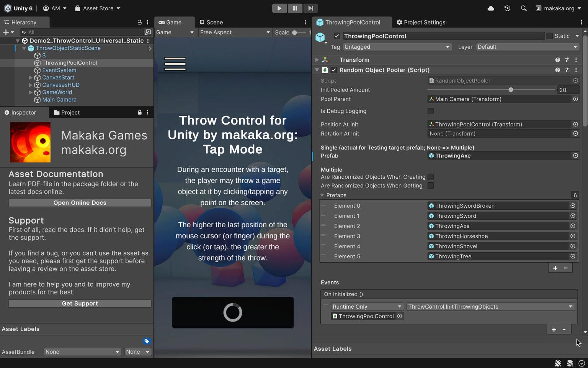Add a new element to Prefabs list
Screen dimensions: 588x368
pos(555,268)
